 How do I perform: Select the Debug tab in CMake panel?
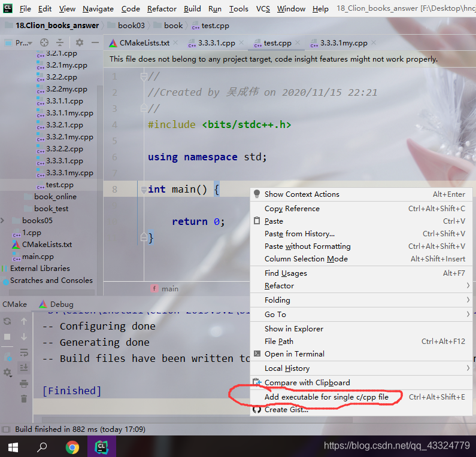click(56, 304)
